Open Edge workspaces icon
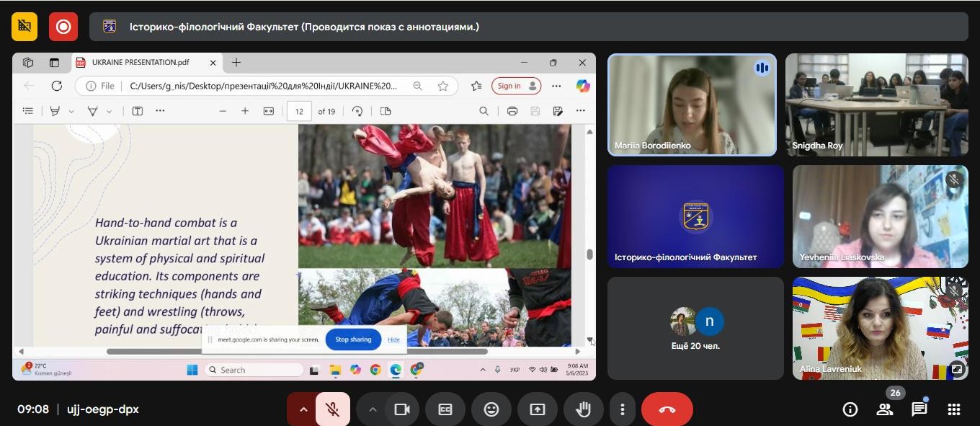This screenshot has width=980, height=426. pos(28,63)
